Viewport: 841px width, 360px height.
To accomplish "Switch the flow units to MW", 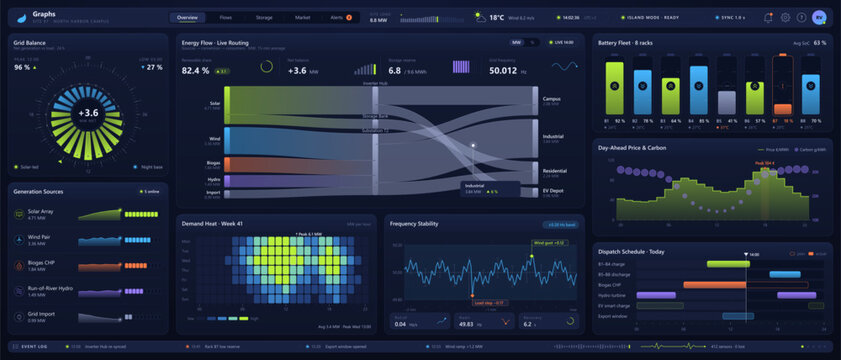I will [x=517, y=42].
